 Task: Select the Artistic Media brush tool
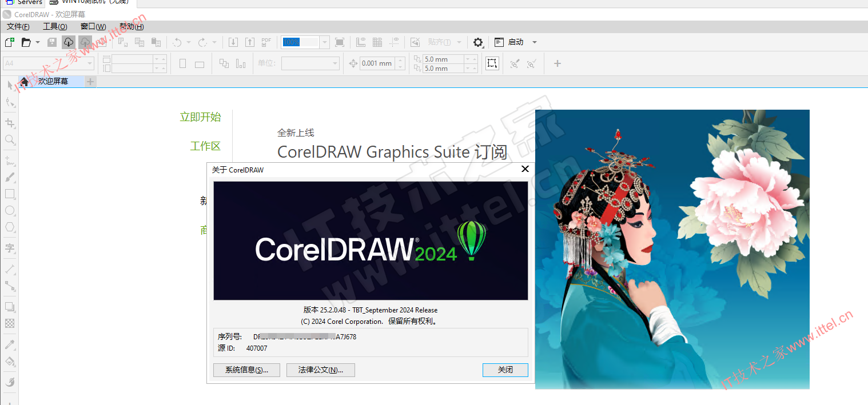(x=10, y=178)
